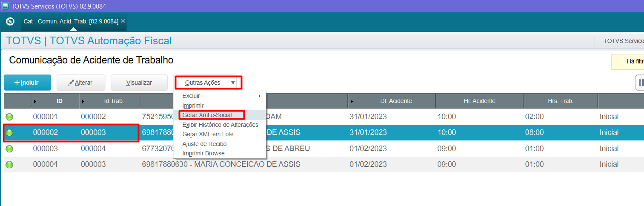This screenshot has width=644, height=206.
Task: Click hours worked value 02:00
Action: point(534,117)
